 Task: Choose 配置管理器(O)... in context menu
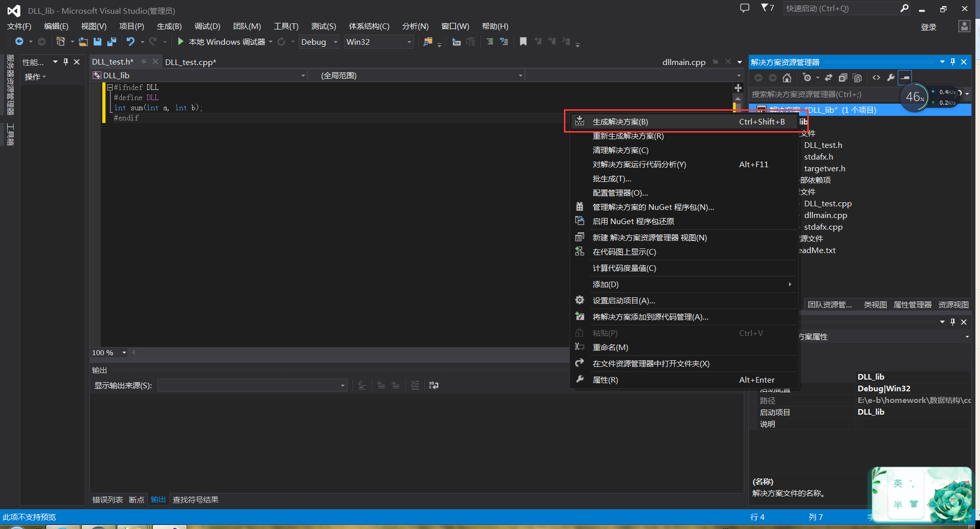pos(684,193)
